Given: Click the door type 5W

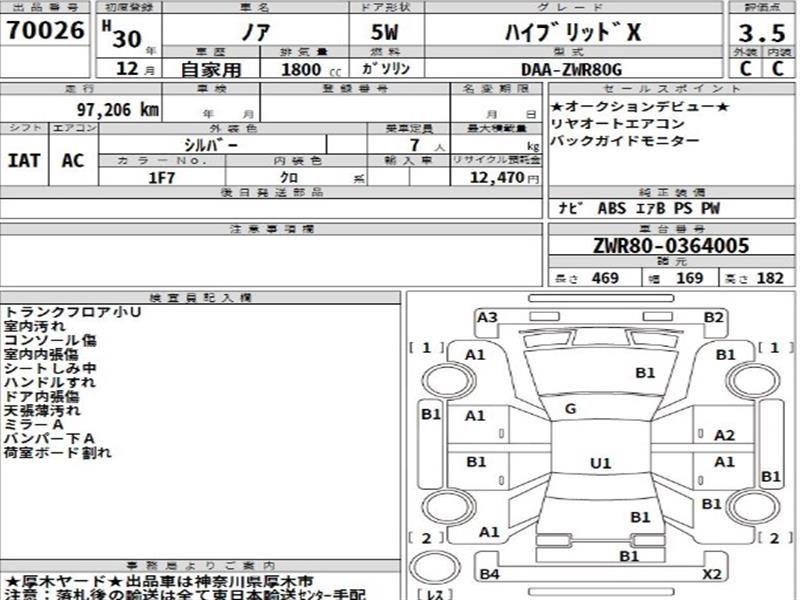Looking at the screenshot, I should click(x=384, y=33).
